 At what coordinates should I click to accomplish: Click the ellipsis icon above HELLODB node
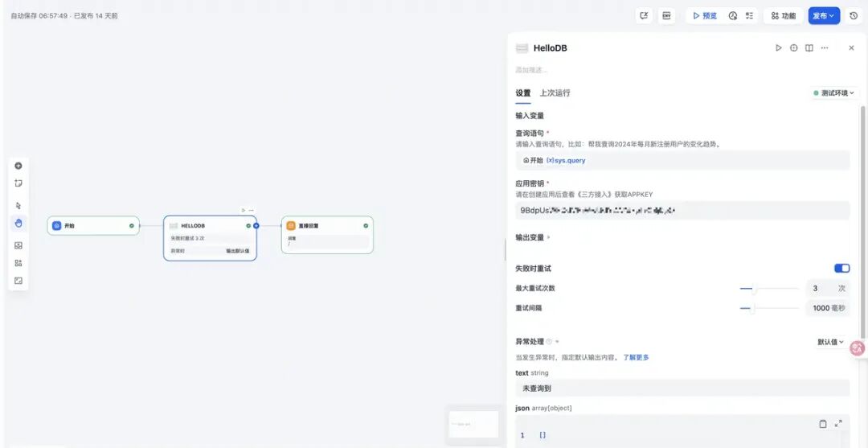click(x=252, y=211)
